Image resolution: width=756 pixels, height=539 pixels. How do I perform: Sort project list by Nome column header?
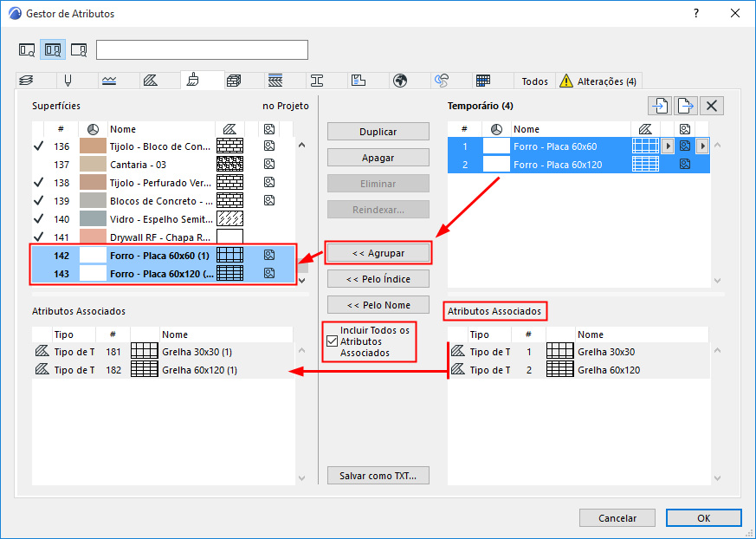tap(161, 129)
